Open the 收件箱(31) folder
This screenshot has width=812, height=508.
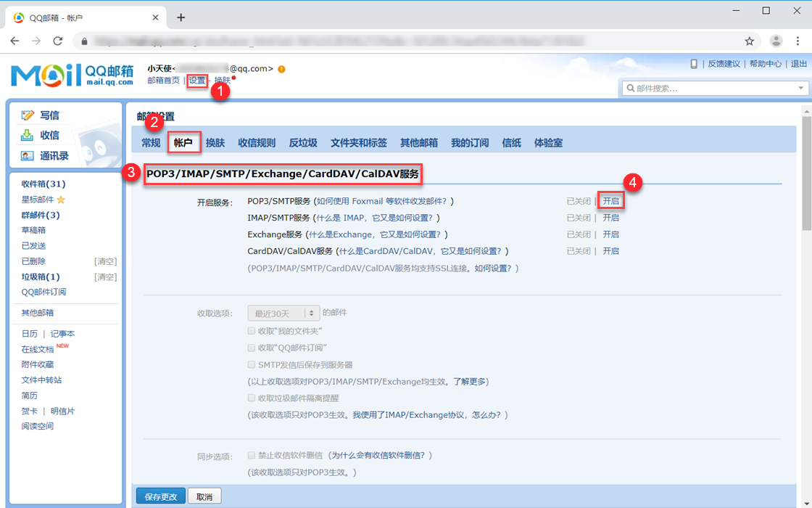pyautogui.click(x=43, y=184)
